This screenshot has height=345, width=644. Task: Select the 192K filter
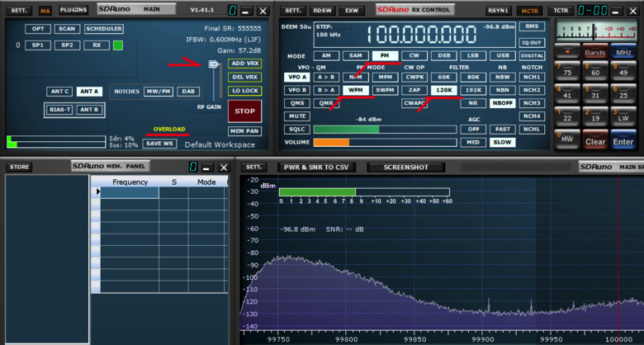click(473, 90)
